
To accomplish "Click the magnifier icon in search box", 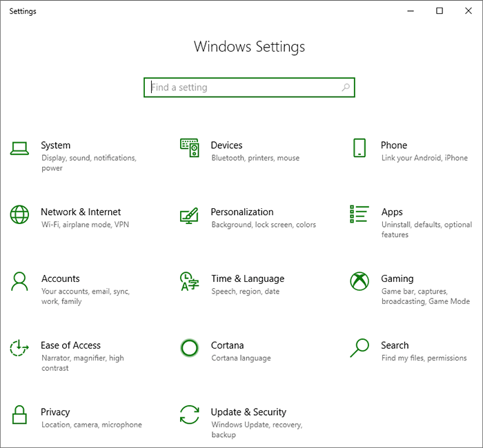I will [x=346, y=88].
